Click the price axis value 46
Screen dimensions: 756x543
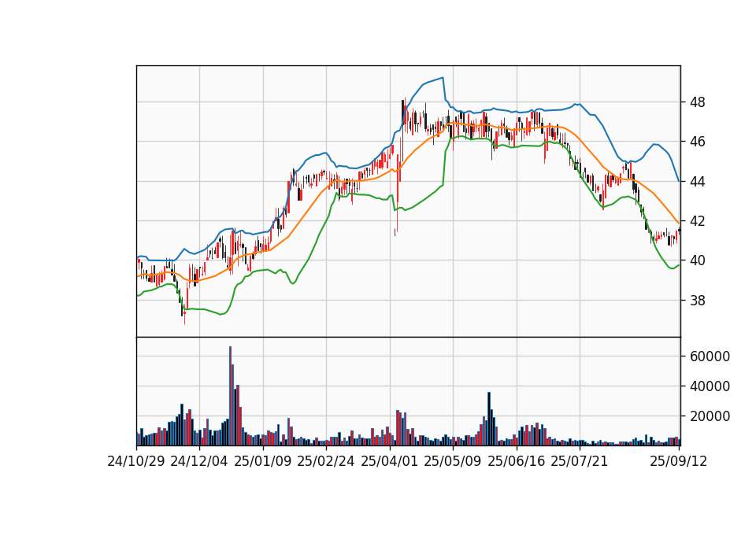tap(697, 142)
